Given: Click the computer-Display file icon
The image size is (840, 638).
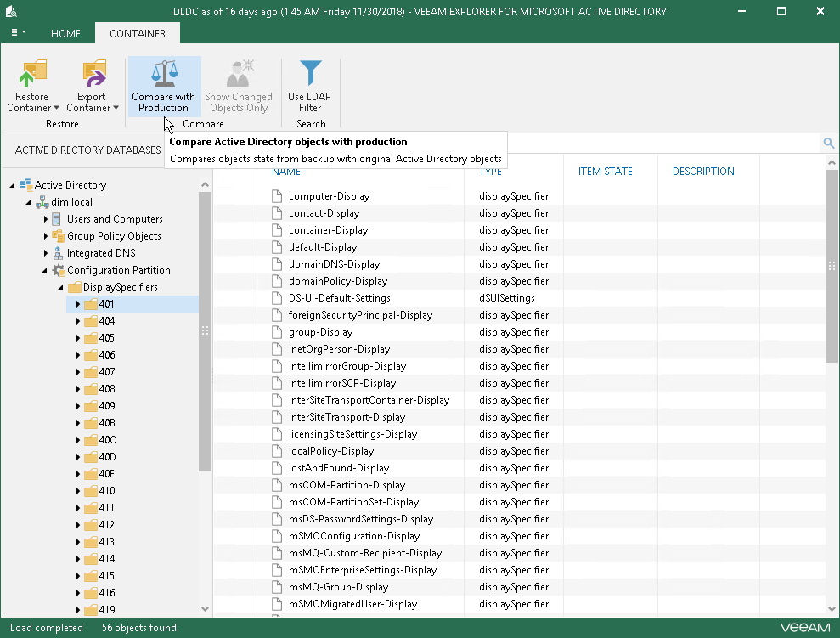Looking at the screenshot, I should click(276, 196).
